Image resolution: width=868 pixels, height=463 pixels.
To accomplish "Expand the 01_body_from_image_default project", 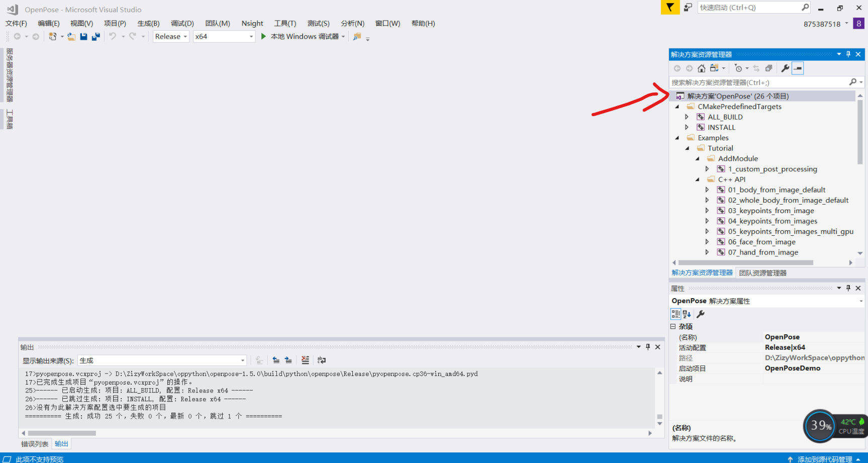I will [x=708, y=190].
